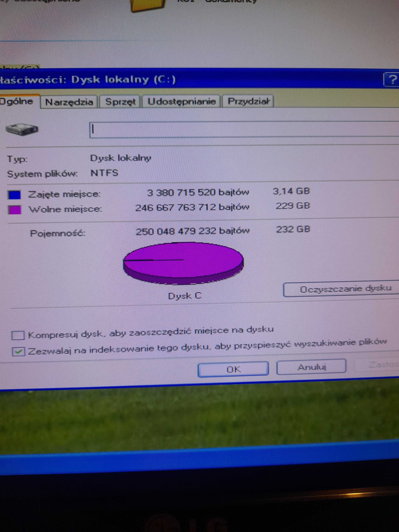Click the 250 048 479 232 bajtów capacity

click(x=193, y=231)
